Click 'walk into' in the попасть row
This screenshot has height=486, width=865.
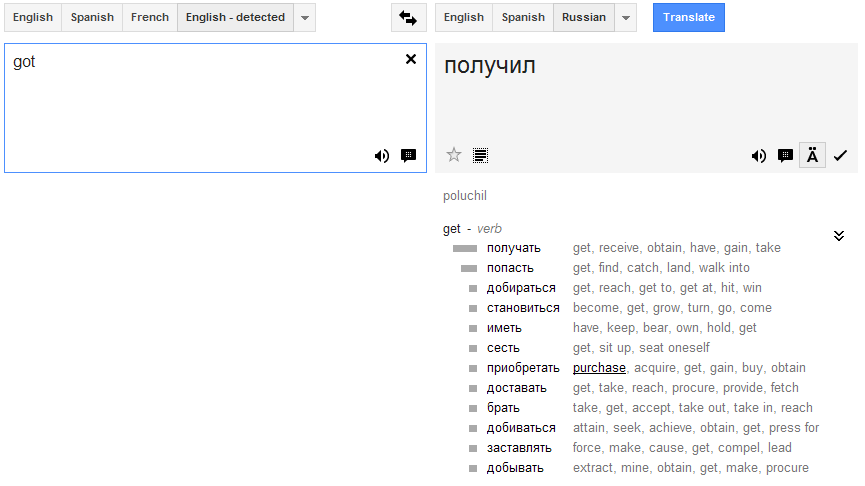click(x=724, y=268)
